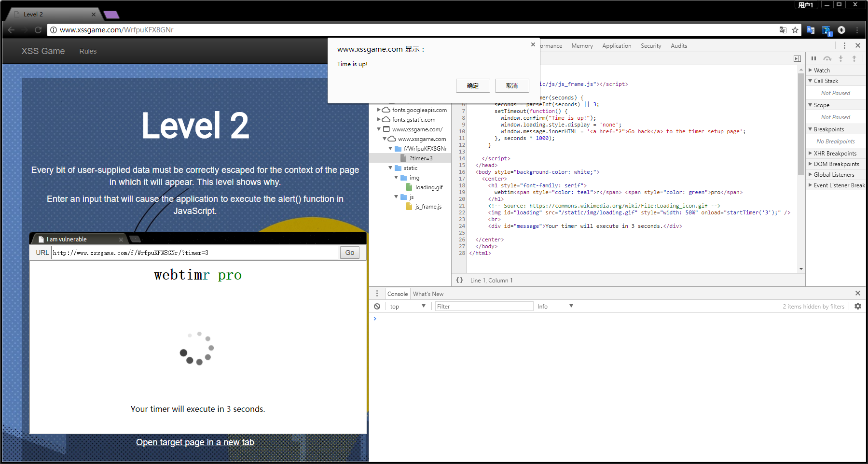Open the 'Info' log level dropdown

click(555, 306)
